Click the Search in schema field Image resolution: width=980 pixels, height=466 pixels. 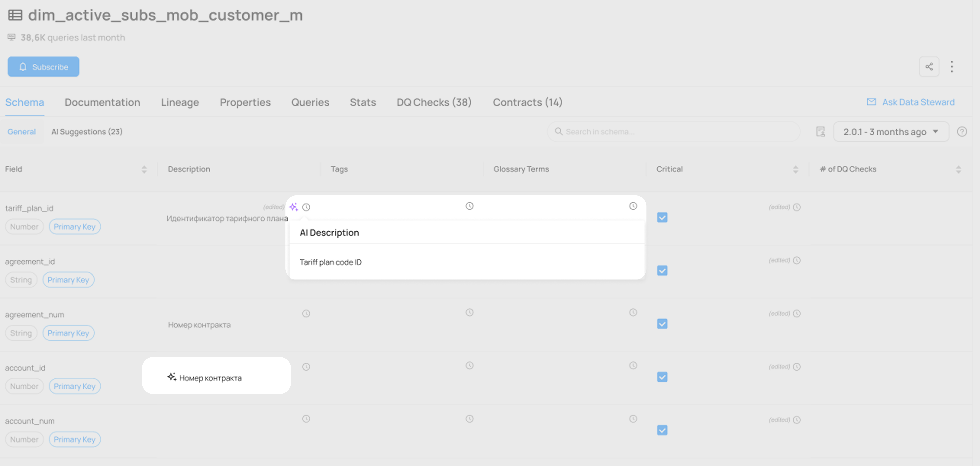tap(673, 132)
